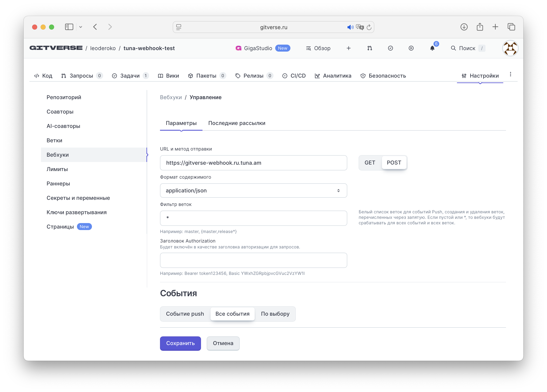
Task: Open notifications bell icon
Action: (x=432, y=48)
